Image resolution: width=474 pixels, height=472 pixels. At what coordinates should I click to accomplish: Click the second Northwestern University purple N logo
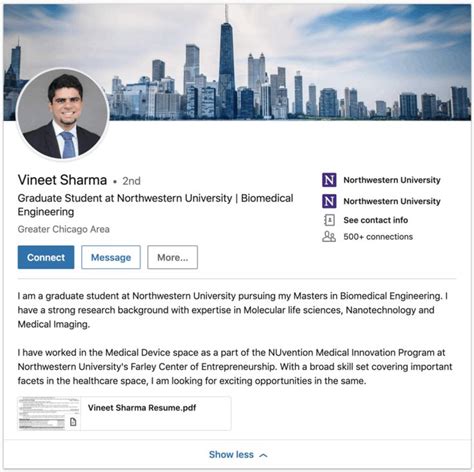pos(329,201)
